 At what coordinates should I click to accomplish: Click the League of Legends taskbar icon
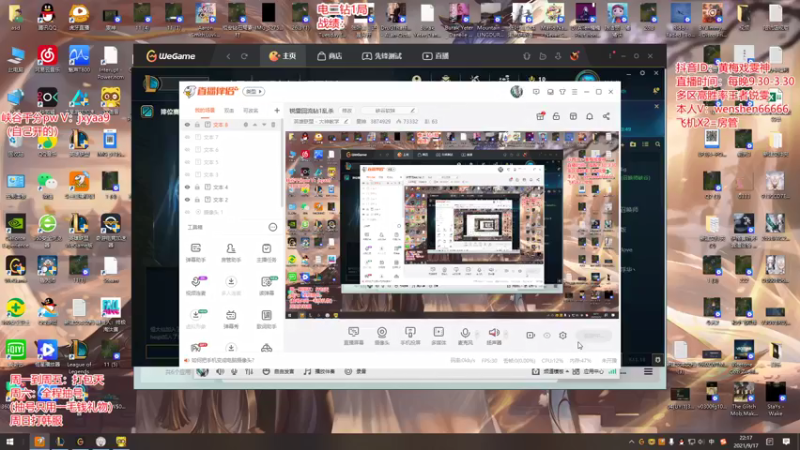60,442
